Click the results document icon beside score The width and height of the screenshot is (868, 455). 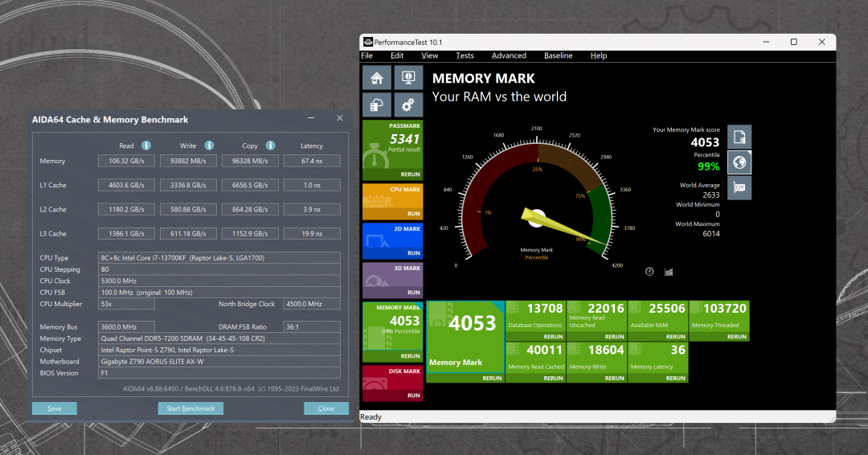(739, 137)
